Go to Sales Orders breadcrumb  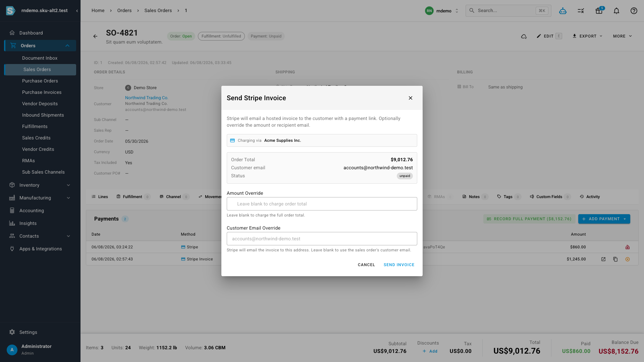(x=158, y=11)
